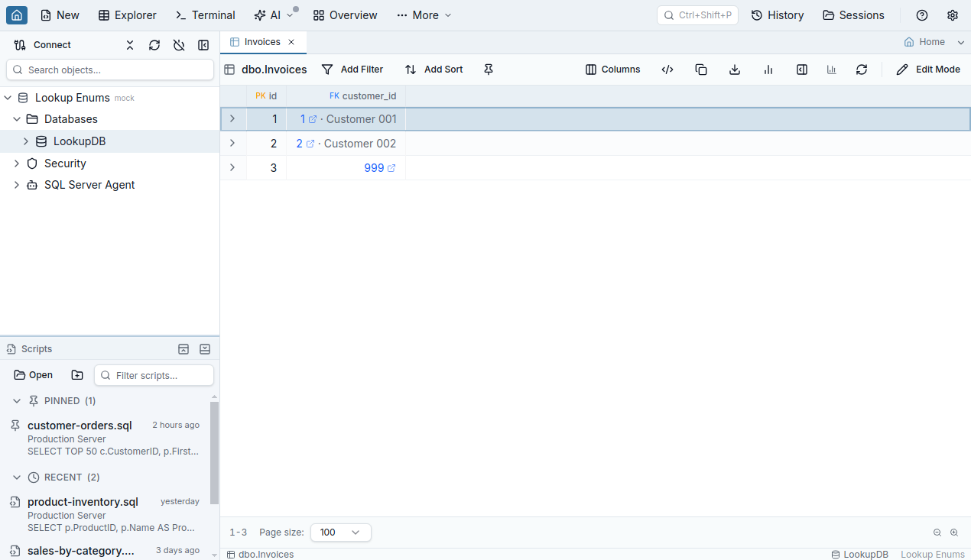Click the Connect button
This screenshot has width=971, height=560.
tap(43, 45)
